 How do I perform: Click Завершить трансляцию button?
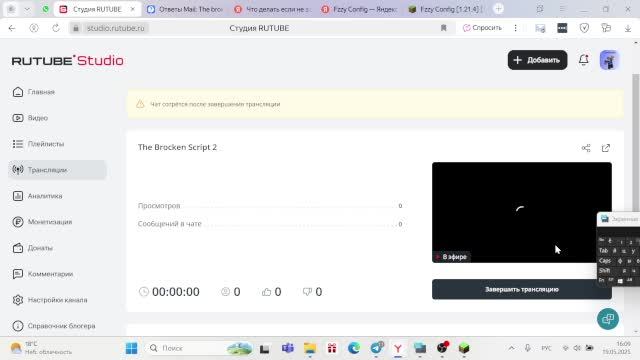coord(522,289)
